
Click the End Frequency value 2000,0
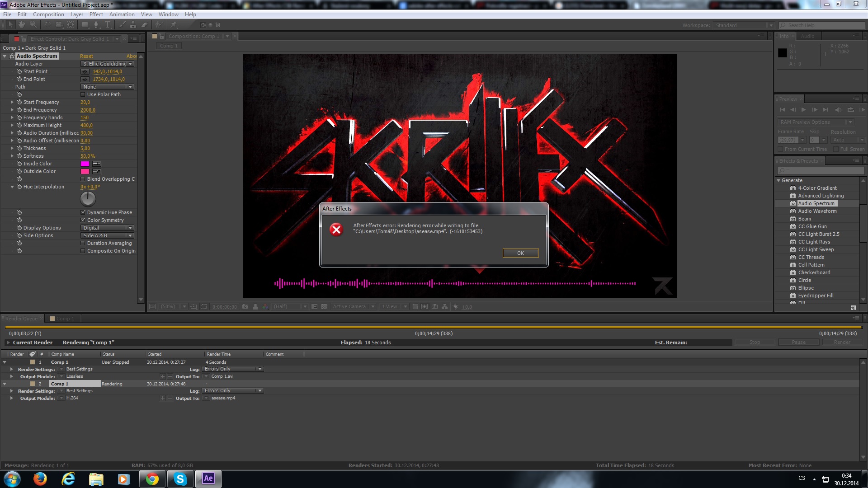point(88,110)
